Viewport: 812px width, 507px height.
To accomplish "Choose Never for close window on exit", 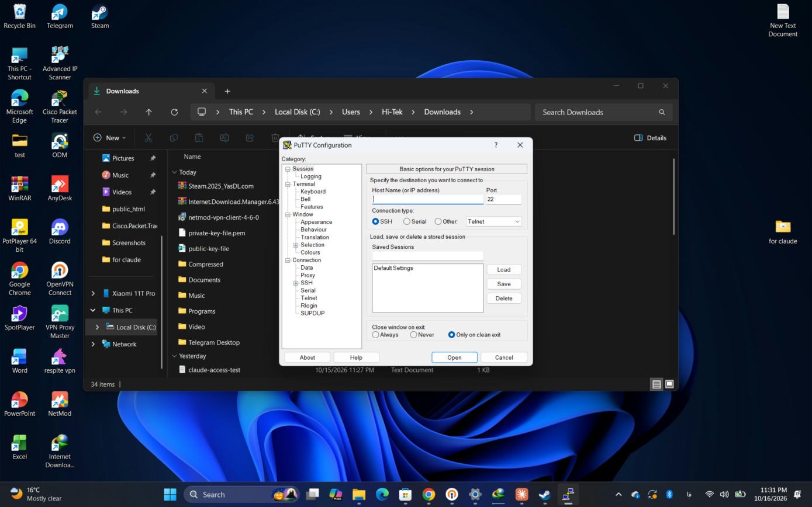I will (413, 335).
